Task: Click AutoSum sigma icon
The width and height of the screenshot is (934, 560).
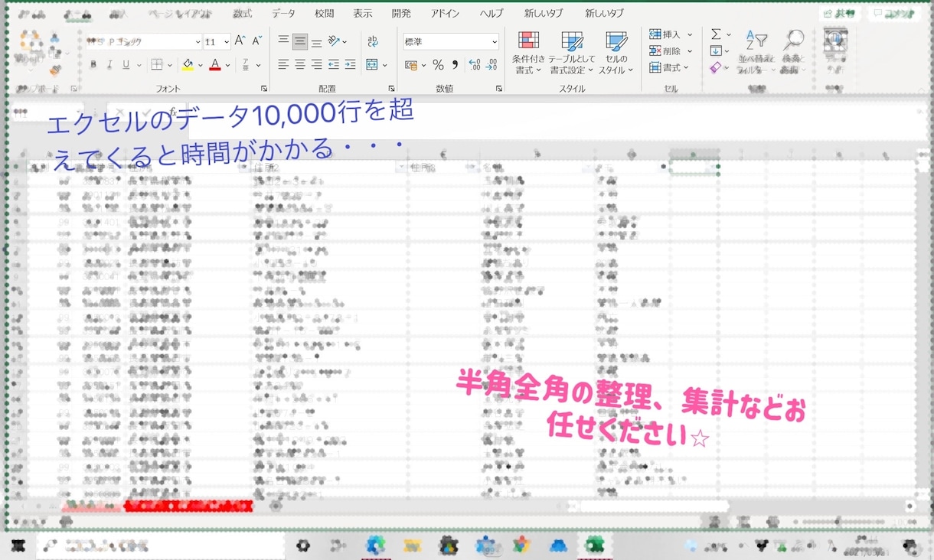Action: (716, 34)
